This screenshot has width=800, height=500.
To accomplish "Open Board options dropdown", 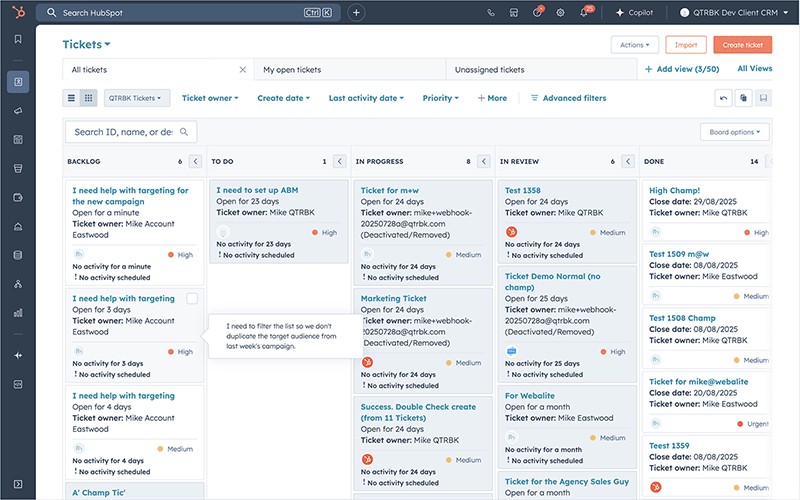I will coord(735,132).
